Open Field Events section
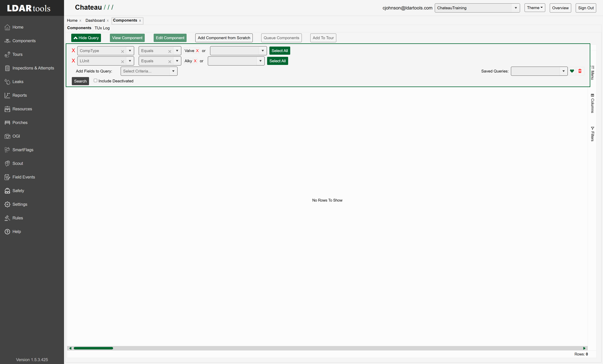Screen dimensions: 603x364 23,177
